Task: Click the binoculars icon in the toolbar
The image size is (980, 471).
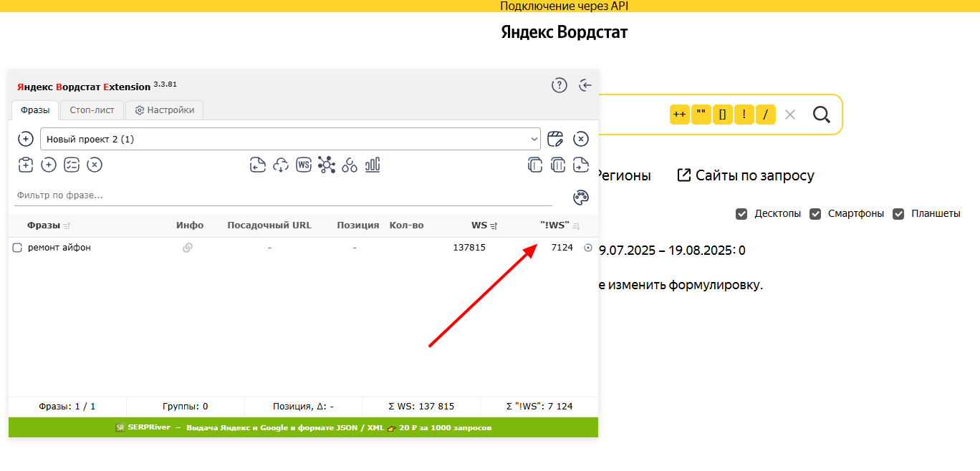Action: pos(350,165)
